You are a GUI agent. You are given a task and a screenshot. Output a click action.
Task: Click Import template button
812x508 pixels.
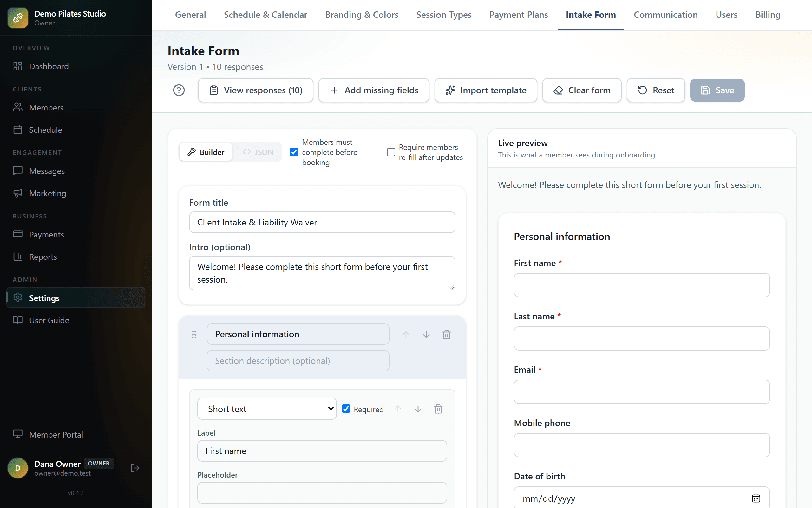click(486, 90)
